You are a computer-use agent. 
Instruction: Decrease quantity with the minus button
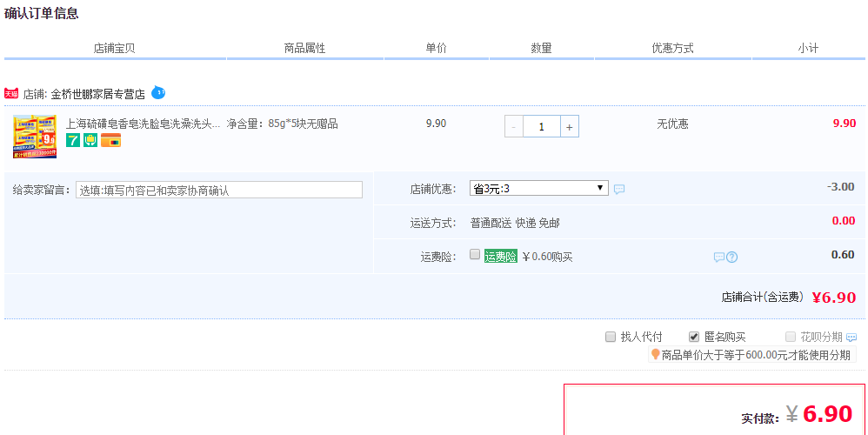tap(514, 127)
